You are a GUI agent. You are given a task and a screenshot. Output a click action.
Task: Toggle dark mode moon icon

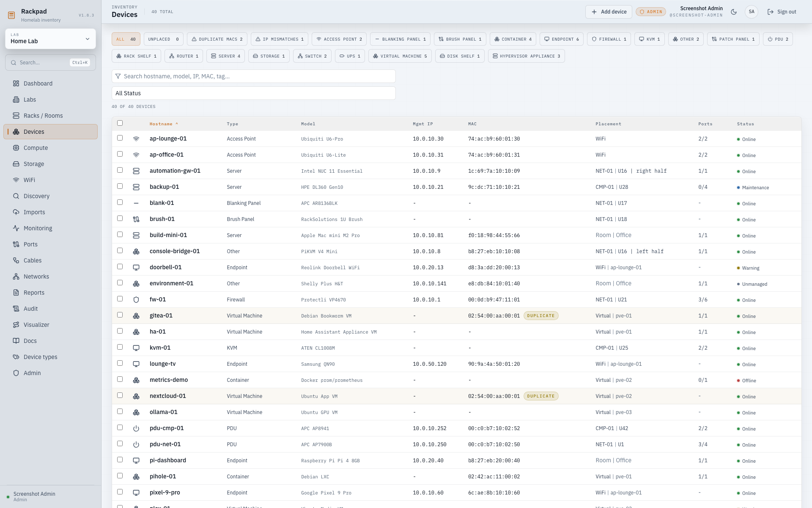[x=734, y=12]
